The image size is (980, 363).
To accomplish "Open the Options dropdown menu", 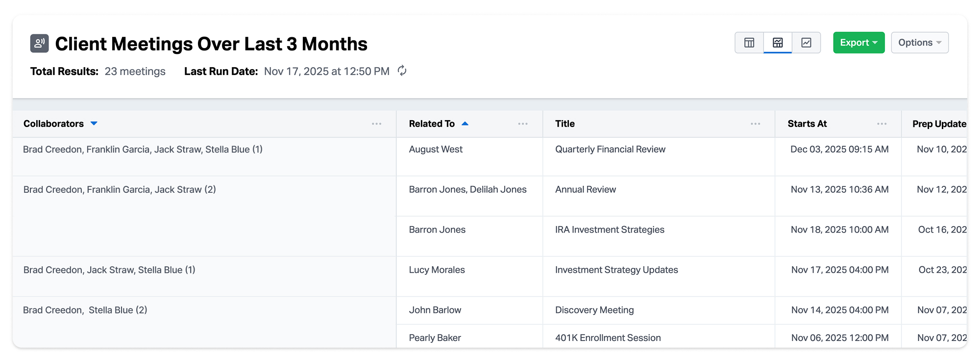I will click(x=919, y=43).
